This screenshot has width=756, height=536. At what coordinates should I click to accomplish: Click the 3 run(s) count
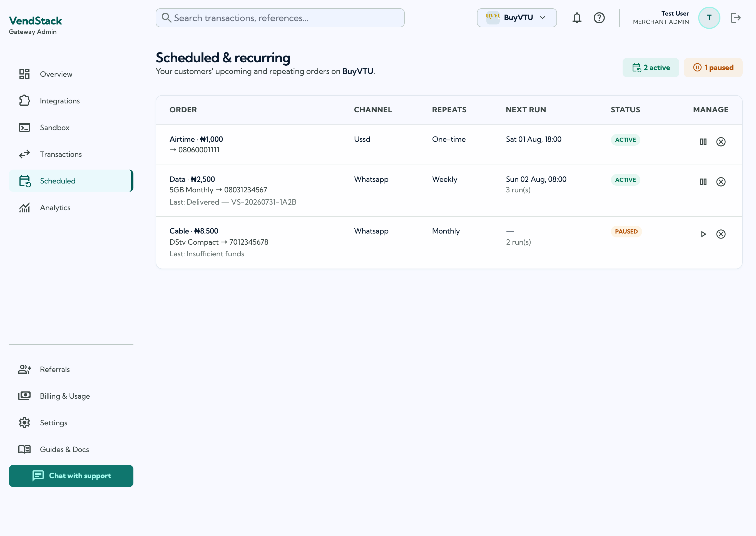[518, 190]
